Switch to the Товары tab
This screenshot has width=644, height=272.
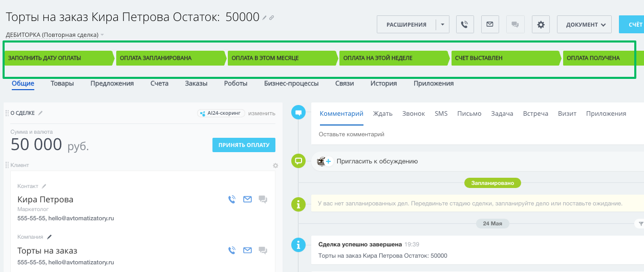62,83
